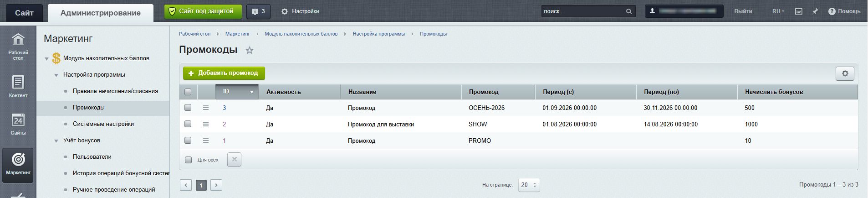This screenshot has width=868, height=198.
Task: Open promo code ID 2 link
Action: click(224, 125)
